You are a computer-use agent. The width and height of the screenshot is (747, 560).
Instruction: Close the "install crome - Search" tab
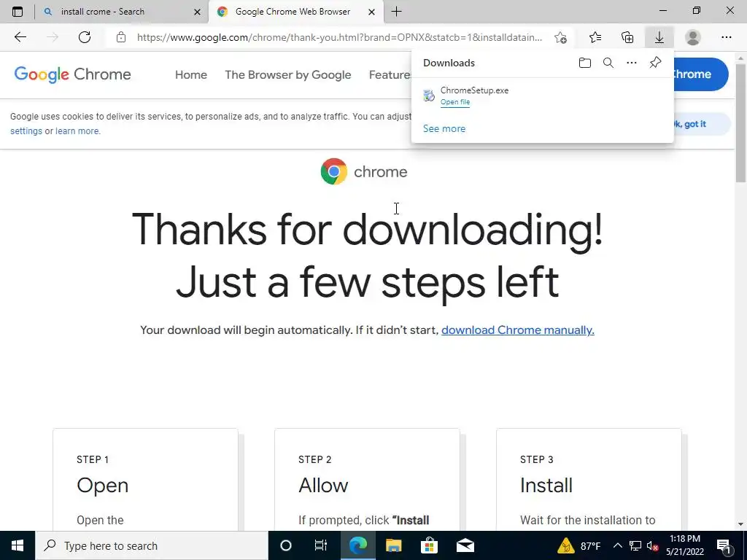pyautogui.click(x=197, y=12)
